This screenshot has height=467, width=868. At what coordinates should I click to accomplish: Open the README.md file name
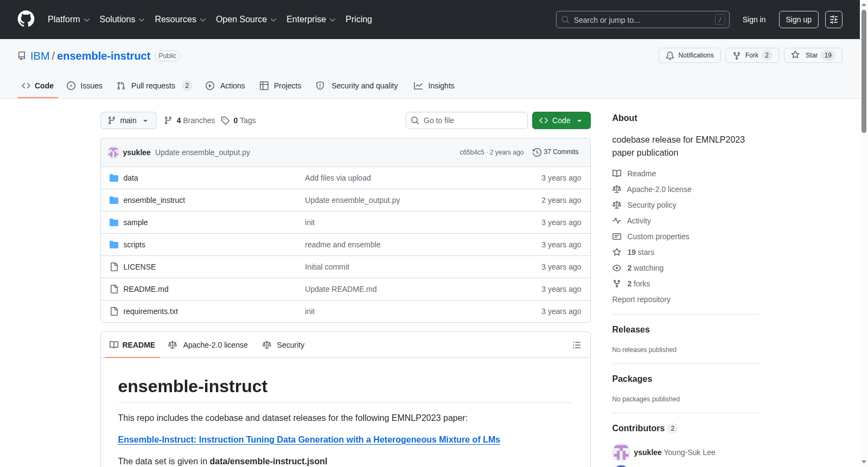pos(146,289)
